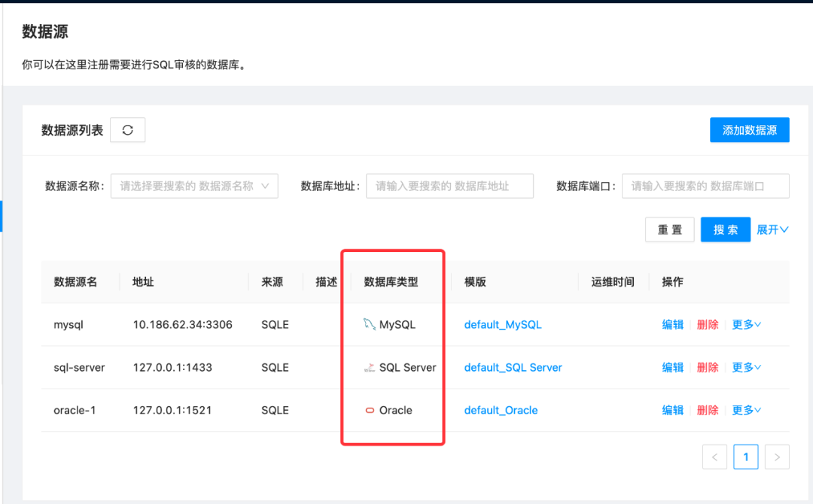Viewport: 813px width, 504px height.
Task: Delete the mysql data source
Action: (x=707, y=324)
